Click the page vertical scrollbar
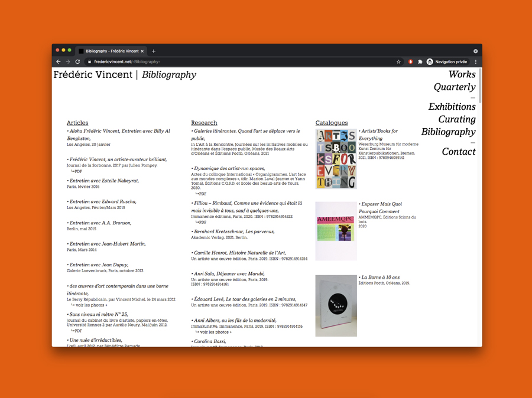 [x=480, y=86]
